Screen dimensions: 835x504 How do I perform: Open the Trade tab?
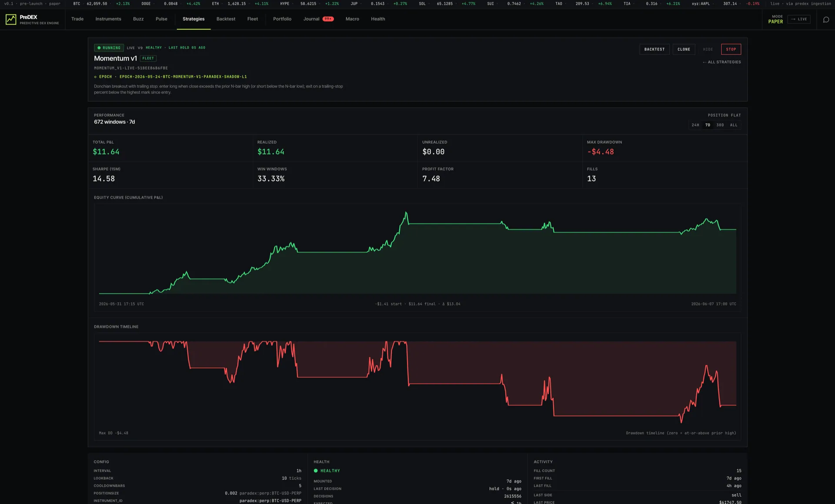pyautogui.click(x=77, y=19)
